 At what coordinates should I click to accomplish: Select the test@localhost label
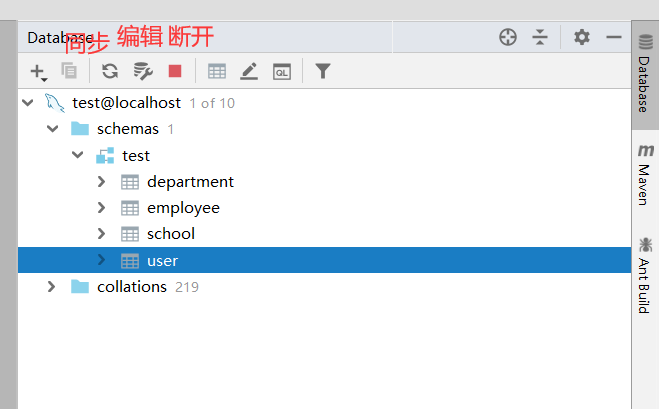[x=127, y=103]
